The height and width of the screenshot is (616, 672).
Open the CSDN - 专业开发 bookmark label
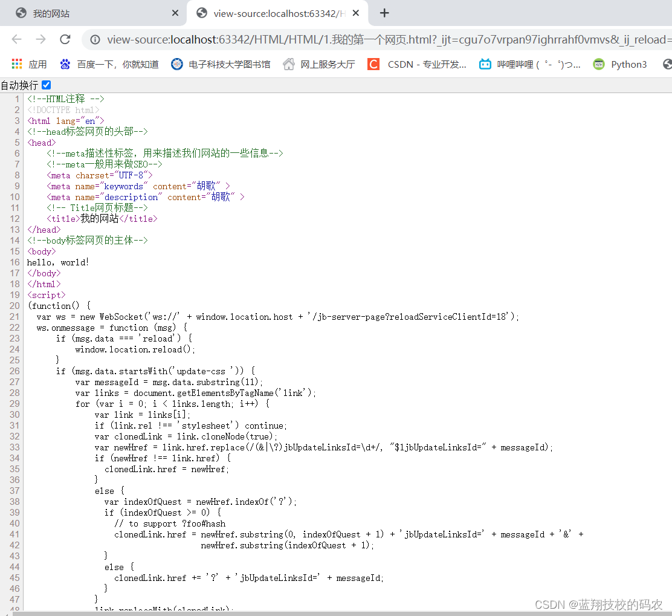427,64
